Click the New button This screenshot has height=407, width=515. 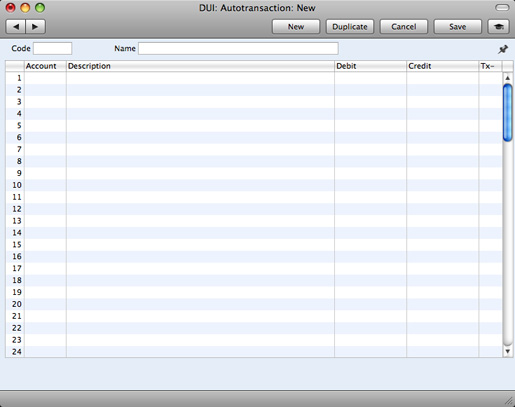pos(296,27)
